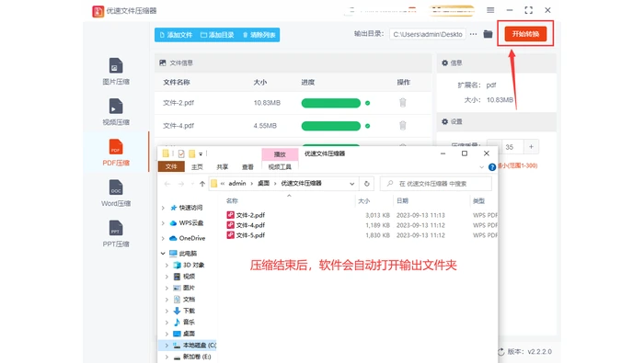Image resolution: width=644 pixels, height=363 pixels.
Task: Delete 文件-2.pdf with its trash icon
Action: tap(403, 103)
